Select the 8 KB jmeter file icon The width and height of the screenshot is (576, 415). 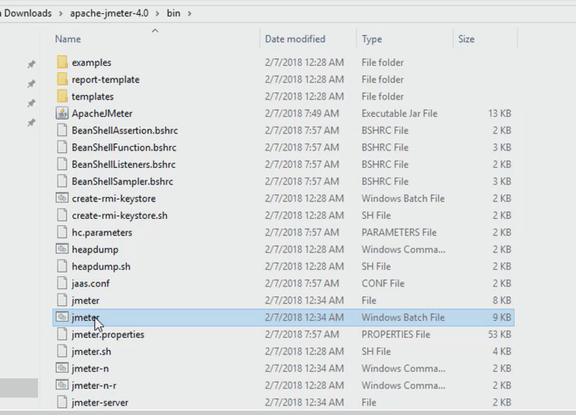(x=62, y=300)
